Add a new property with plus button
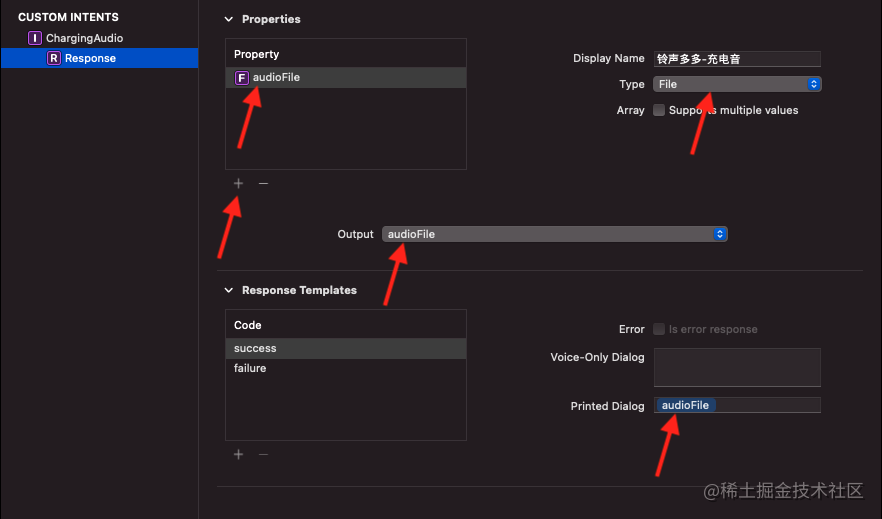The image size is (882, 519). [x=238, y=183]
